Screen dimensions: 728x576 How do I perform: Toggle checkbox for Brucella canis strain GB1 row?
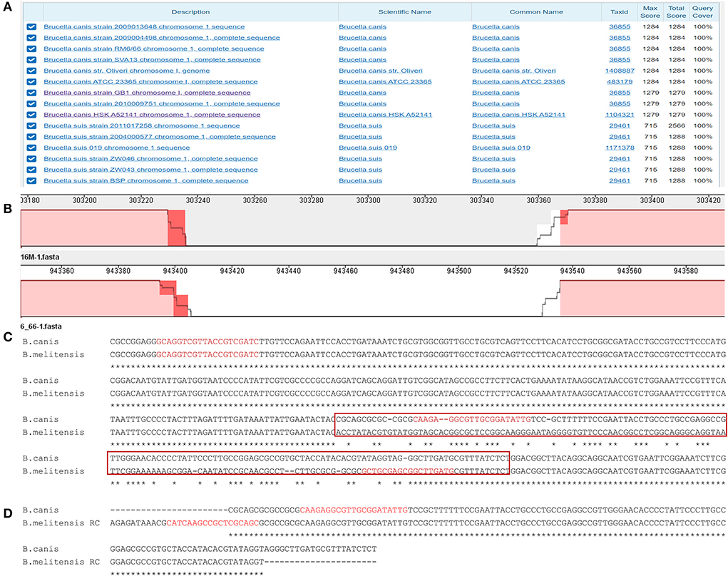[x=31, y=93]
